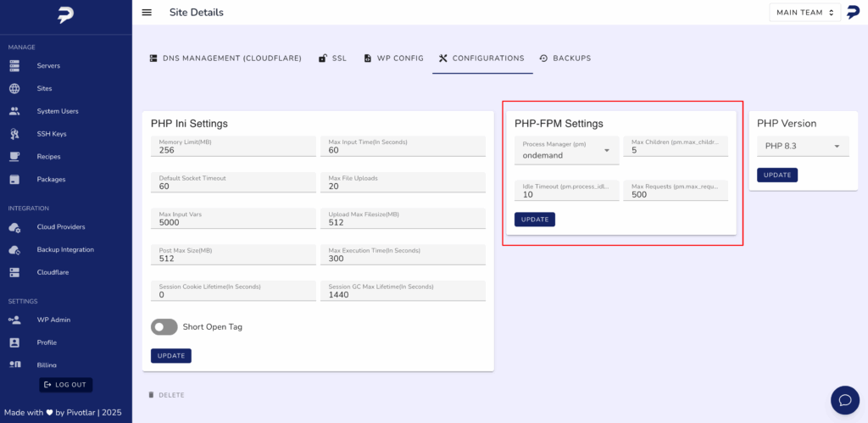Image resolution: width=868 pixels, height=423 pixels.
Task: Click the trash icon next to Delete
Action: tap(151, 395)
